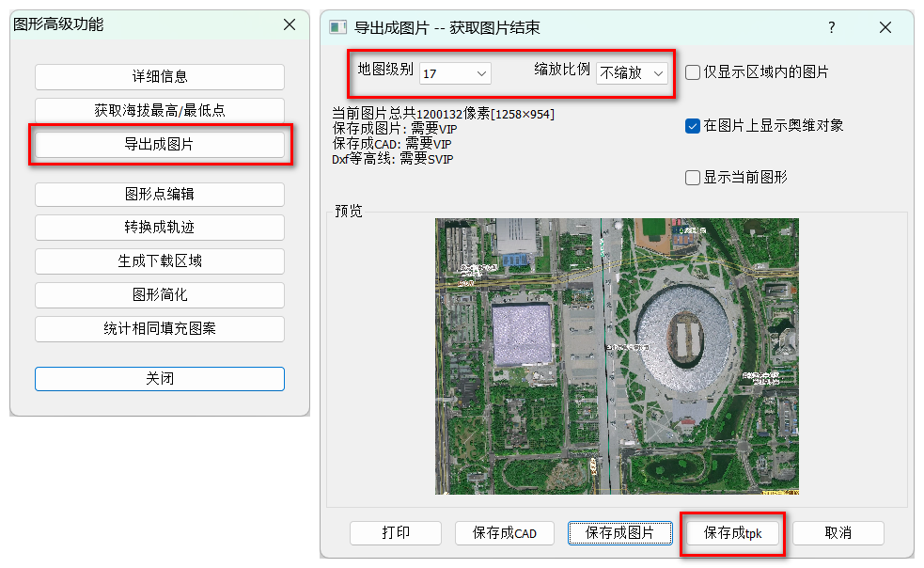The width and height of the screenshot is (924, 568).
Task: Click 关闭 button in 图形高级功能 window
Action: click(160, 379)
